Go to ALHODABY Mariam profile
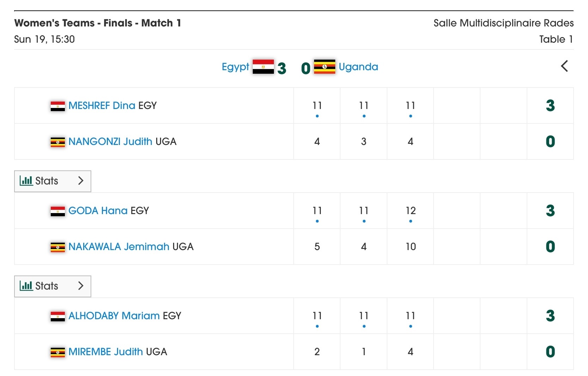The height and width of the screenshot is (376, 588). coord(114,316)
